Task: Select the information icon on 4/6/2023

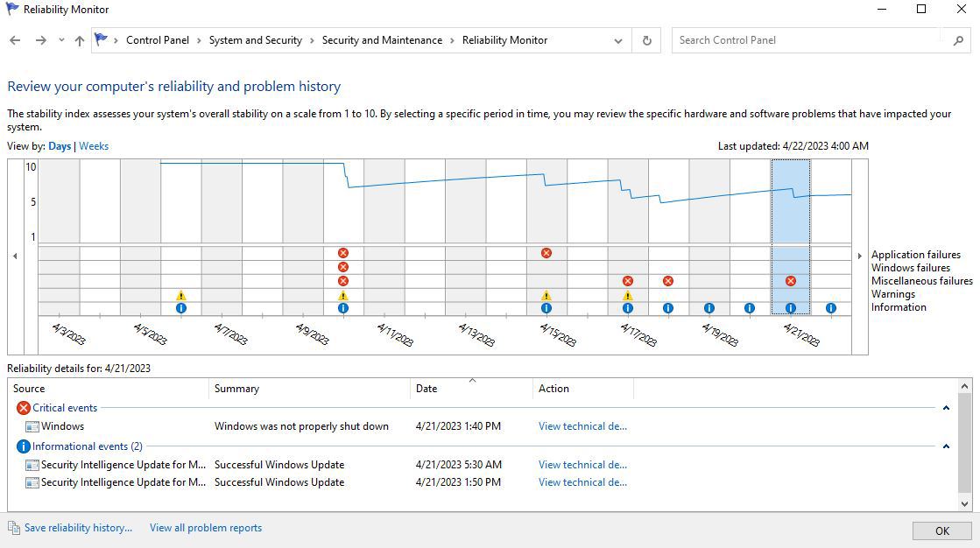Action: click(181, 308)
